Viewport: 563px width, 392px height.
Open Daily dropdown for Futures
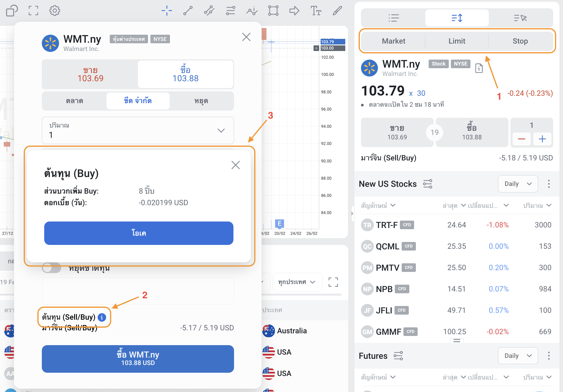(518, 356)
